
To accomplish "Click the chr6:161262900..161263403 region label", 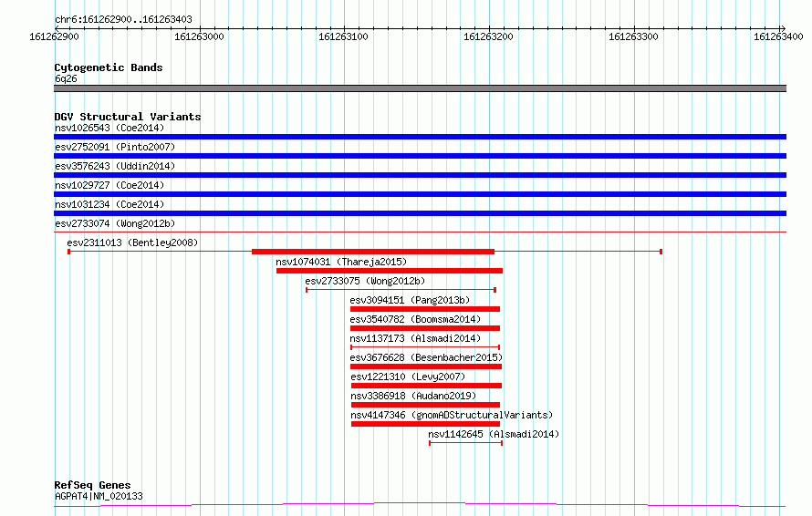I will 123,20.
